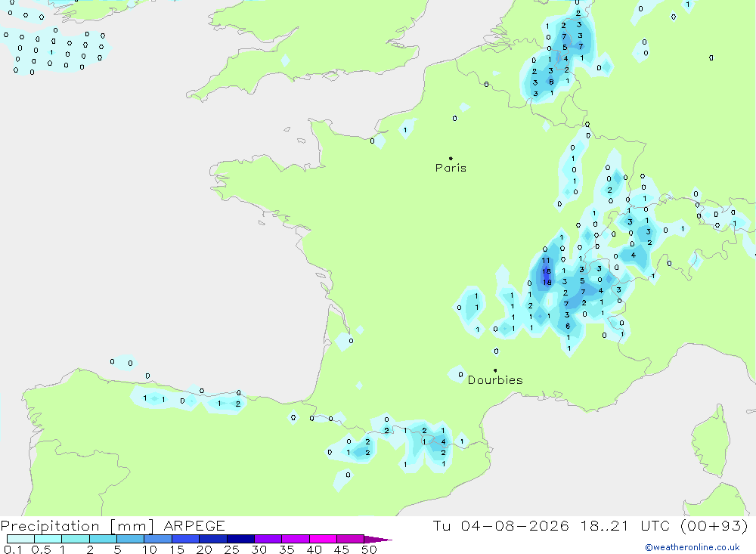Click the Paris city marker dot
Screen dimensions: 756x554
pos(451,158)
